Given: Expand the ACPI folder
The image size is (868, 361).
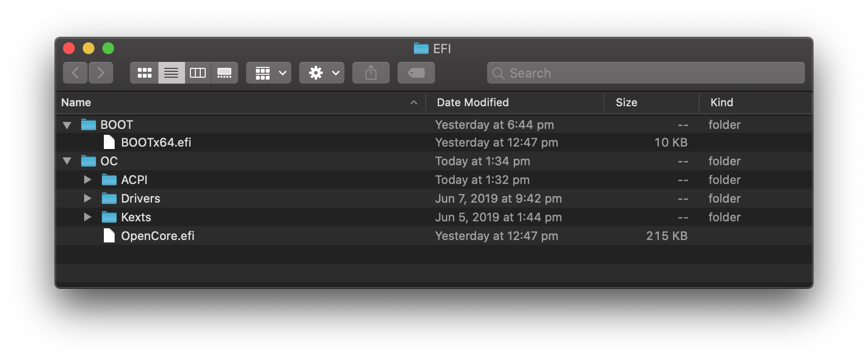Looking at the screenshot, I should coord(88,180).
